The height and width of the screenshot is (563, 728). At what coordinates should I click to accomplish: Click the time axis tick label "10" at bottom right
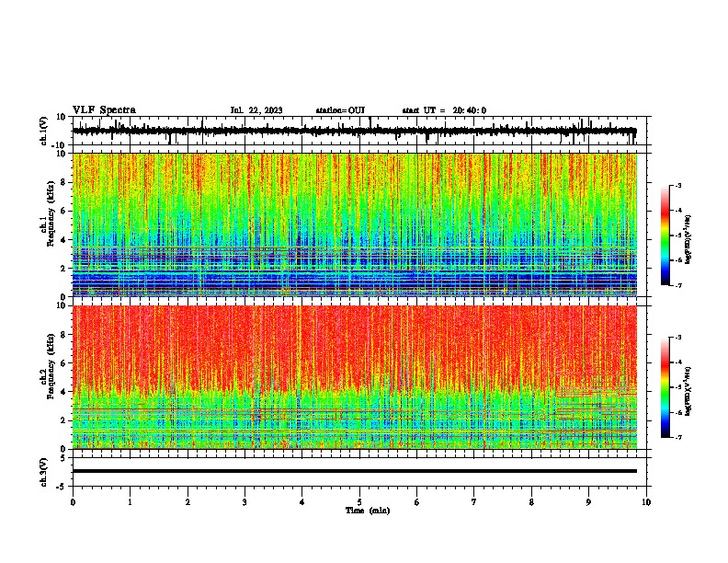click(x=646, y=502)
